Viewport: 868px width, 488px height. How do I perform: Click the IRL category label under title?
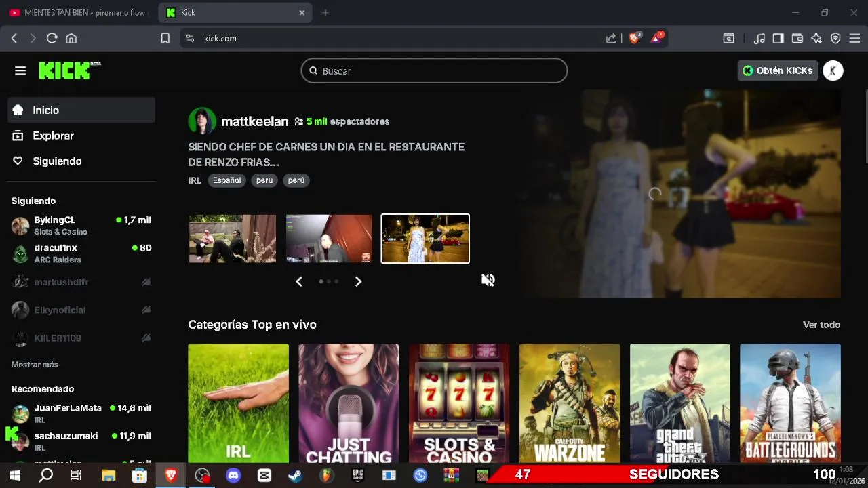click(x=195, y=180)
